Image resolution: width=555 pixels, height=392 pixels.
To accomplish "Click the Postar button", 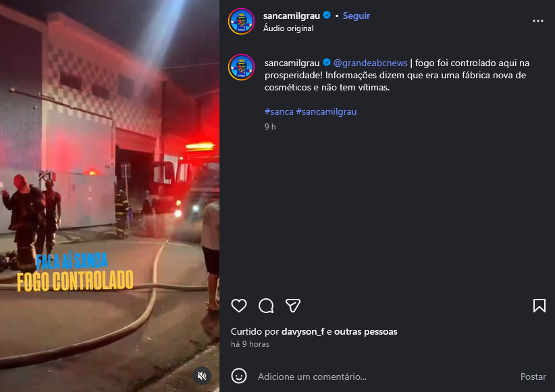I will tap(533, 376).
